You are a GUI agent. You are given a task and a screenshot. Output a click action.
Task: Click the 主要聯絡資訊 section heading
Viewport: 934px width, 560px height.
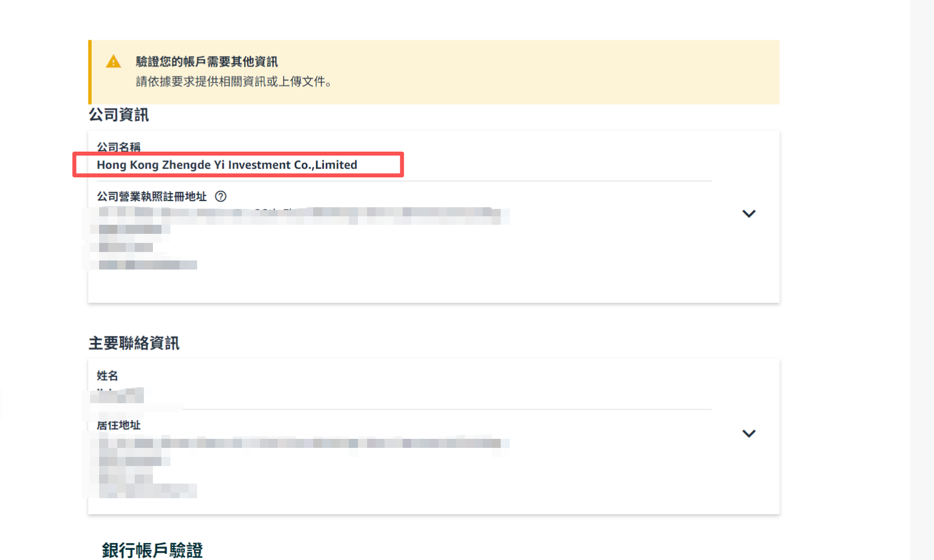tap(134, 343)
